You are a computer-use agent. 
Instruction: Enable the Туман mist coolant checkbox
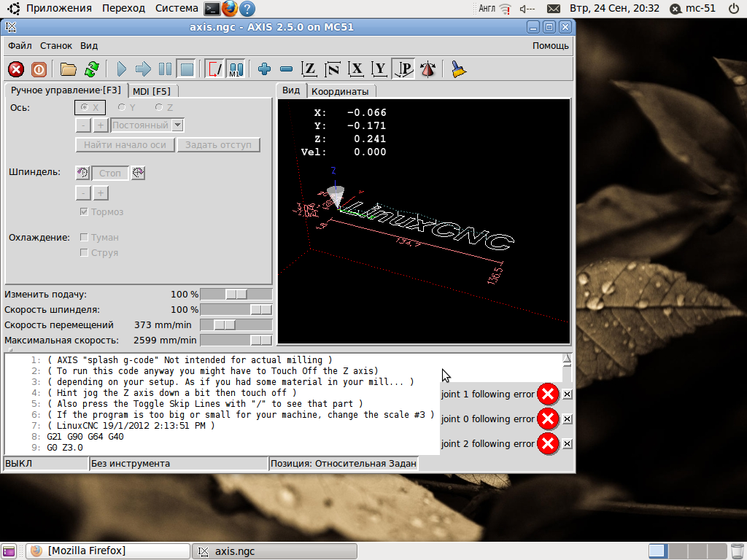click(x=85, y=237)
